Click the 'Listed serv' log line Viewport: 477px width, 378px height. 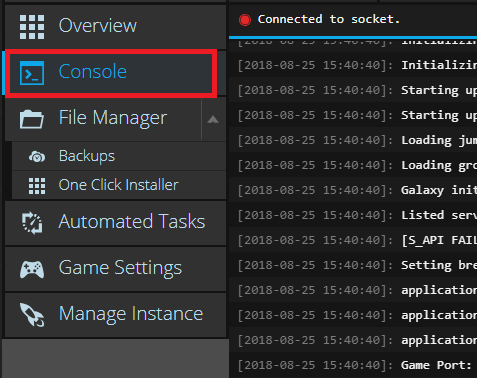point(353,215)
